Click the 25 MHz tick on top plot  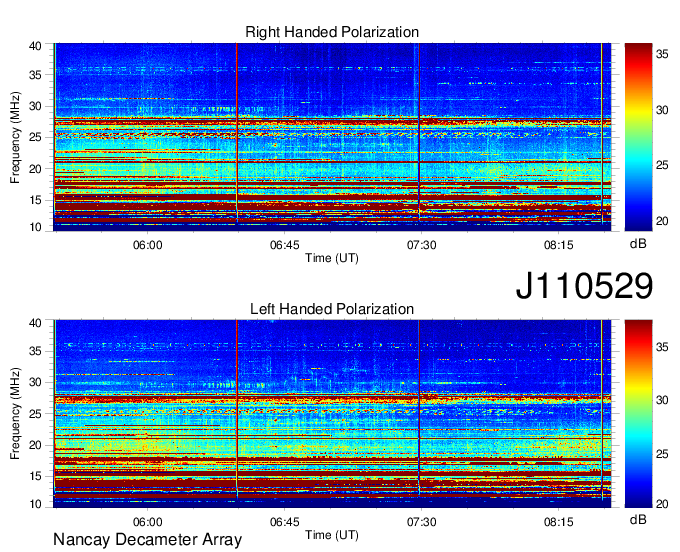pyautogui.click(x=35, y=137)
